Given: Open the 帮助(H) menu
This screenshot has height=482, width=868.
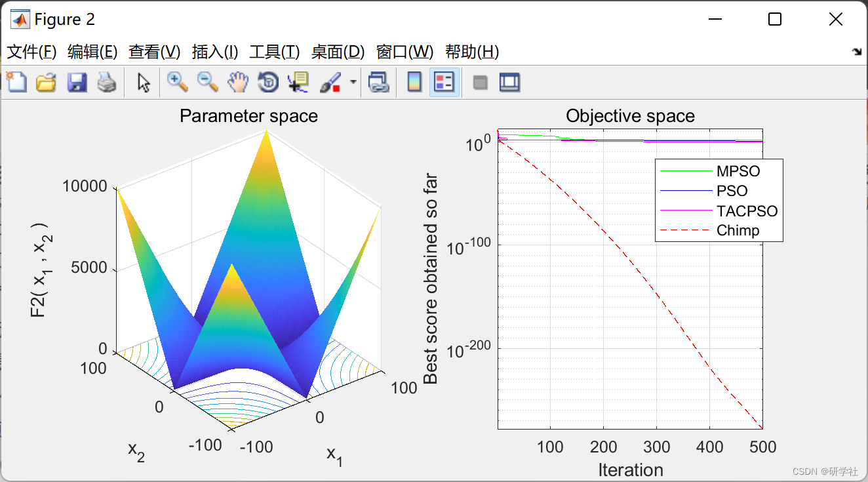Looking at the screenshot, I should pyautogui.click(x=472, y=52).
